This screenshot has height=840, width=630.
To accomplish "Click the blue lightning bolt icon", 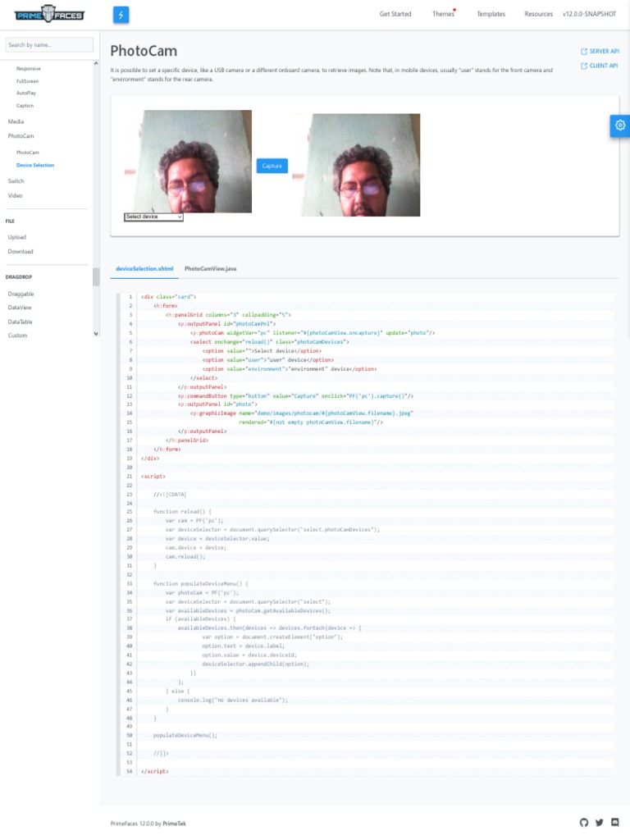I will point(121,15).
